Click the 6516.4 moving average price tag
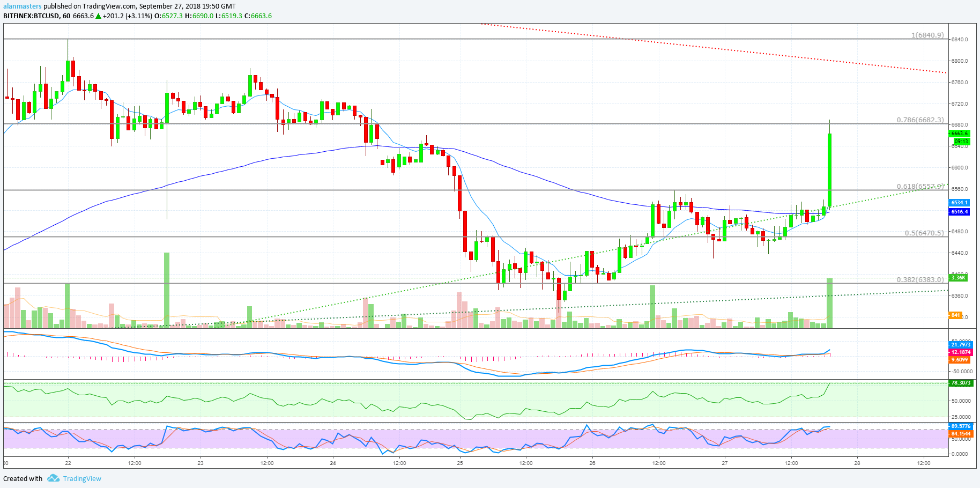This screenshot has height=488, width=980. pyautogui.click(x=960, y=212)
